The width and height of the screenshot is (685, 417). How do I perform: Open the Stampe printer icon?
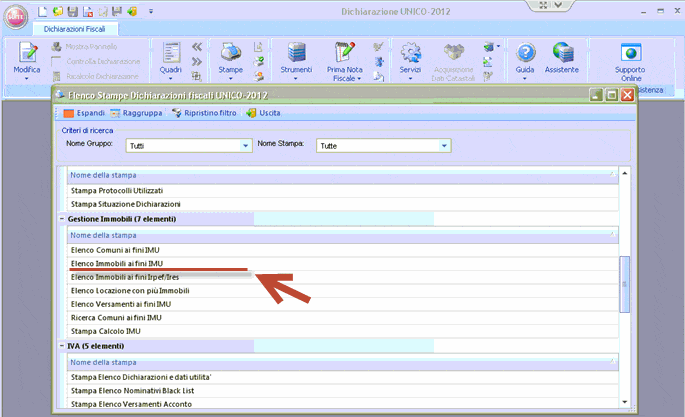[x=229, y=53]
